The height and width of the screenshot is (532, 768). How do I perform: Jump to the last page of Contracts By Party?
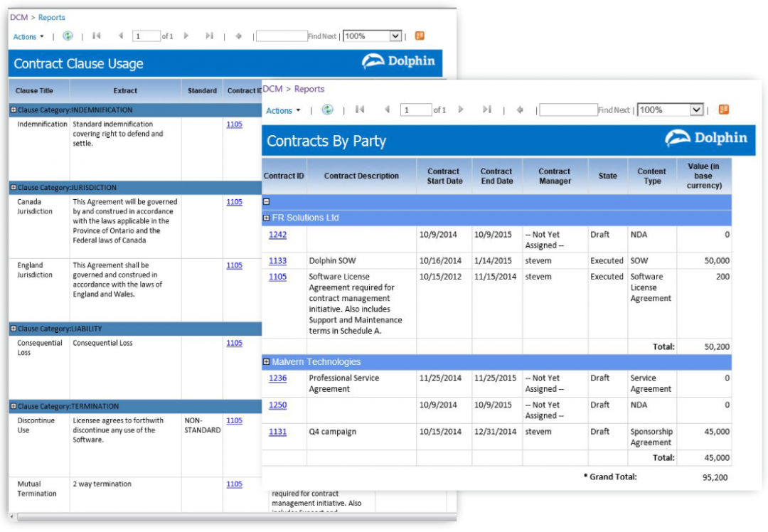point(488,110)
